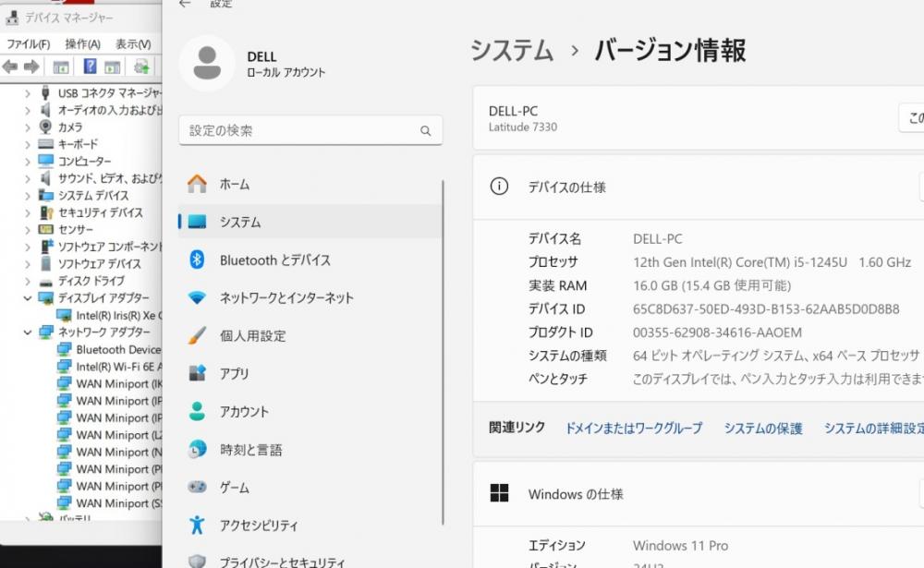Click the Gaming controller icon in sidebar
924x568 pixels.
tap(198, 488)
